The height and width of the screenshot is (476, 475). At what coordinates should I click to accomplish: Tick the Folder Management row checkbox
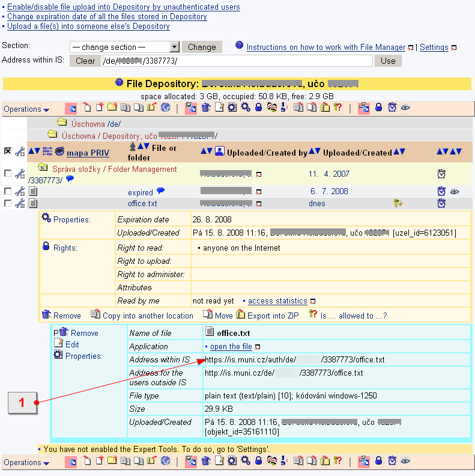8,173
